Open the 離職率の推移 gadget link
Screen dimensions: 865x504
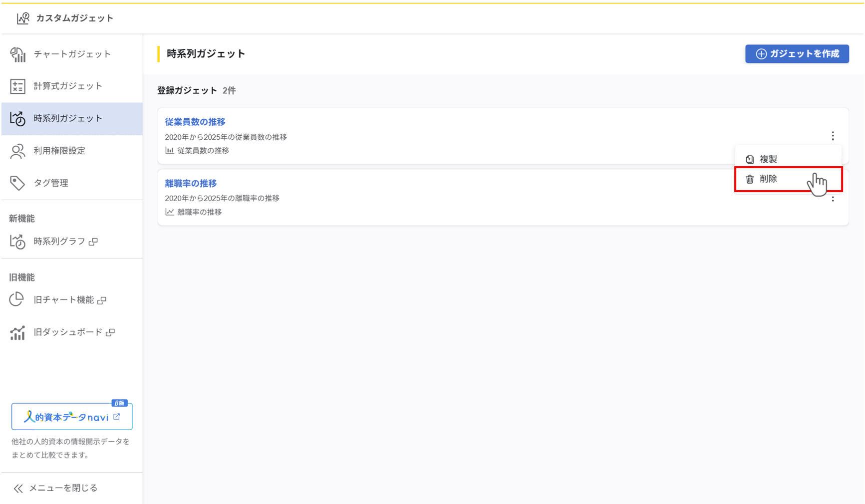pyautogui.click(x=191, y=183)
